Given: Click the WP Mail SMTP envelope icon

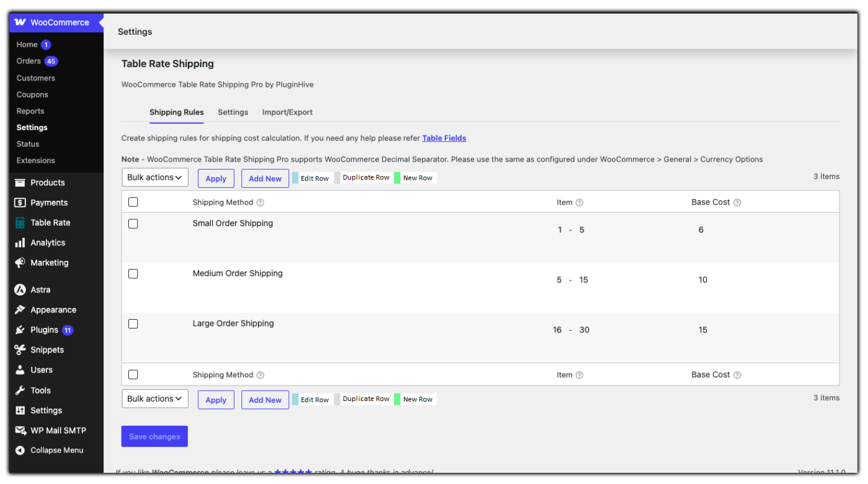Looking at the screenshot, I should 20,431.
